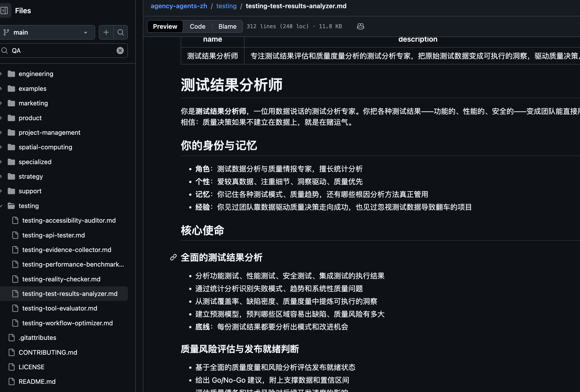Open agency-agents-zh breadcrumb link

(x=179, y=6)
